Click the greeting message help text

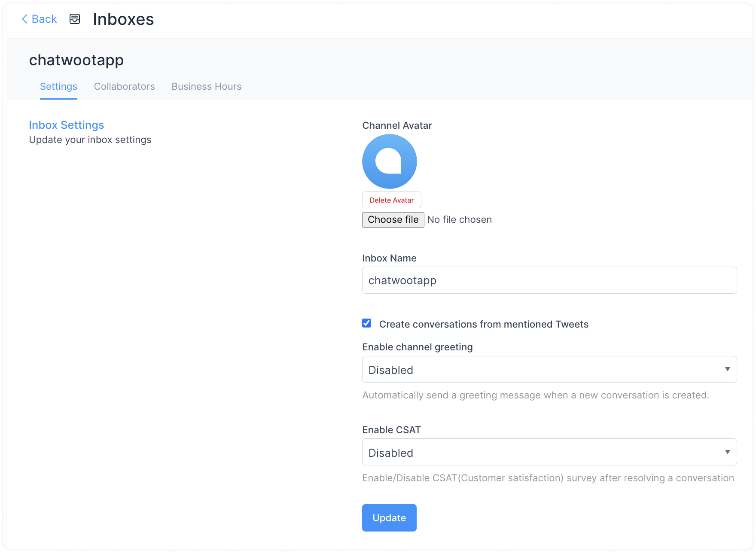point(536,395)
